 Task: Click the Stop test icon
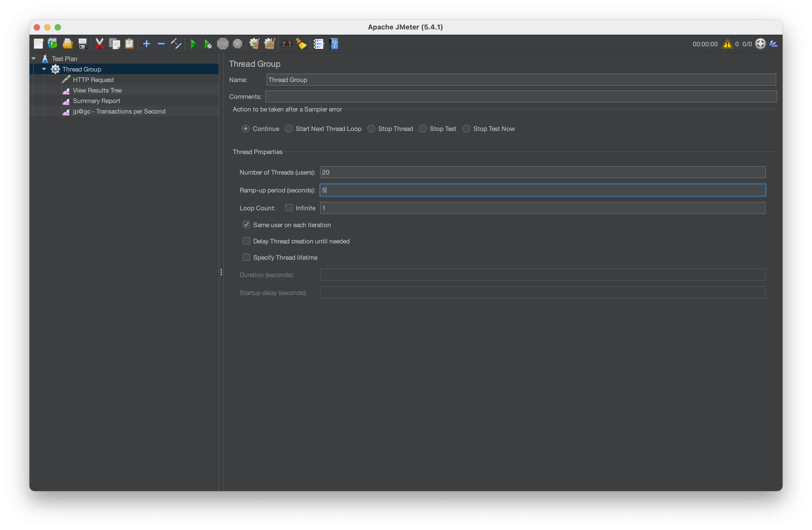click(223, 44)
